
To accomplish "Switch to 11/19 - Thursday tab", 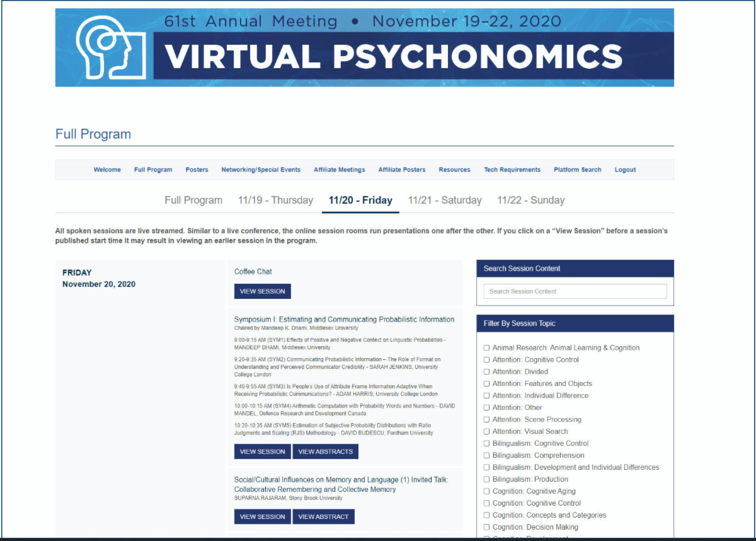I will pos(275,201).
